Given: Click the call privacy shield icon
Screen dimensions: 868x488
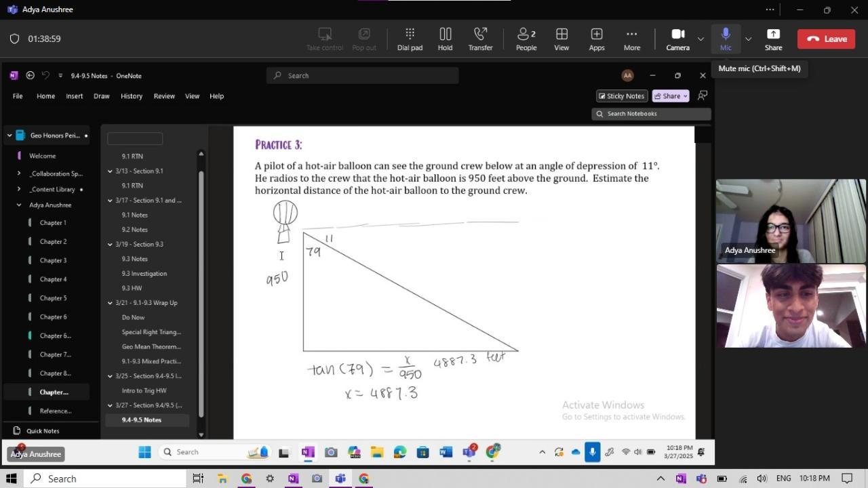Looking at the screenshot, I should 14,39.
